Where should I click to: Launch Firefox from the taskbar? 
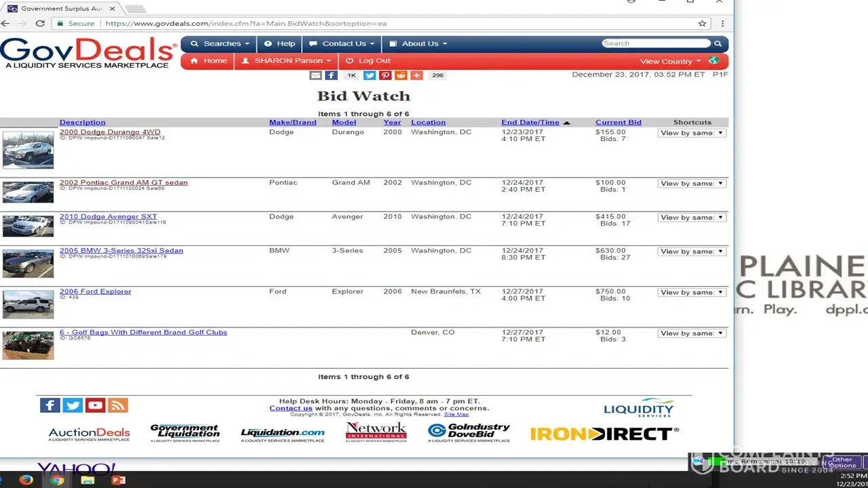[26, 480]
